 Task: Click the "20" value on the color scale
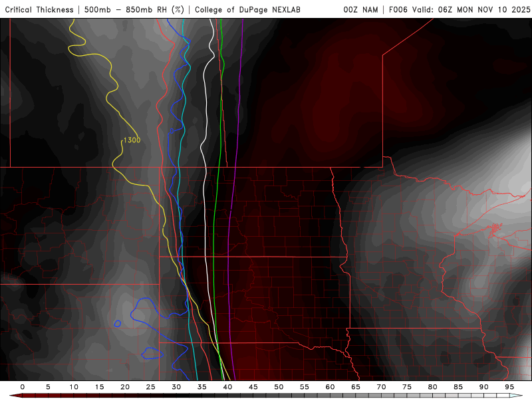pyautogui.click(x=125, y=387)
